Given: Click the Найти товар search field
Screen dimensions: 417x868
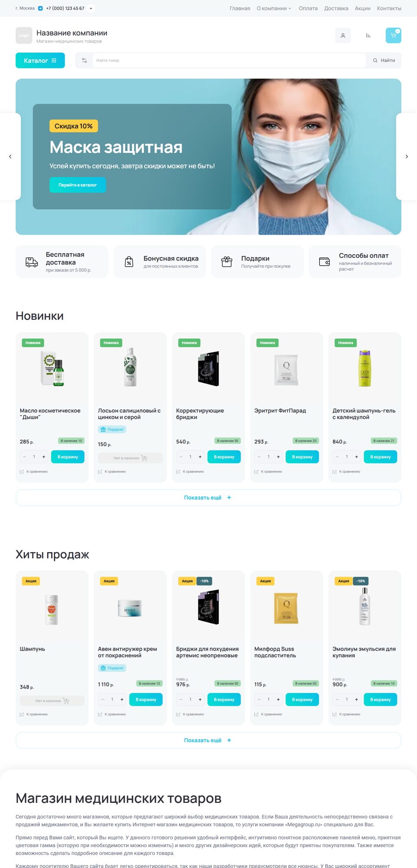Looking at the screenshot, I should click(x=229, y=60).
